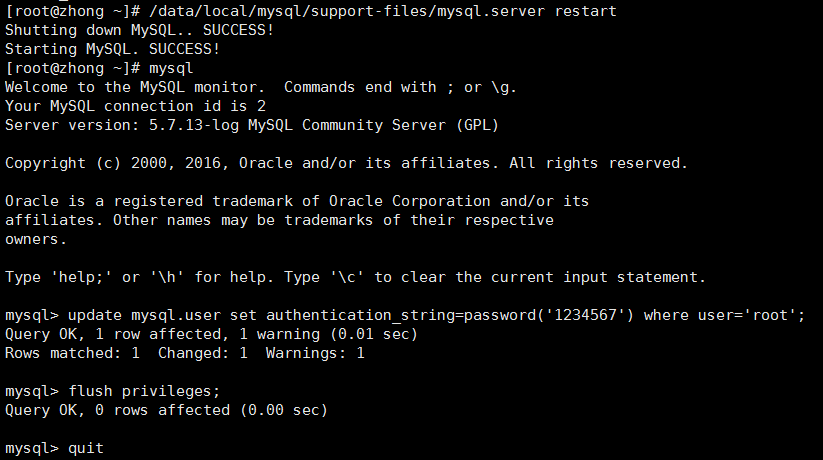Click the Copyright 2000, 2016 Oracle line
The image size is (823, 460).
(345, 163)
